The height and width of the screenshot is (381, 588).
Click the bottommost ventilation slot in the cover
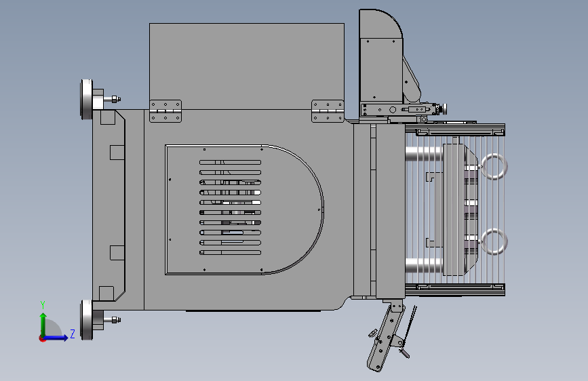click(231, 252)
